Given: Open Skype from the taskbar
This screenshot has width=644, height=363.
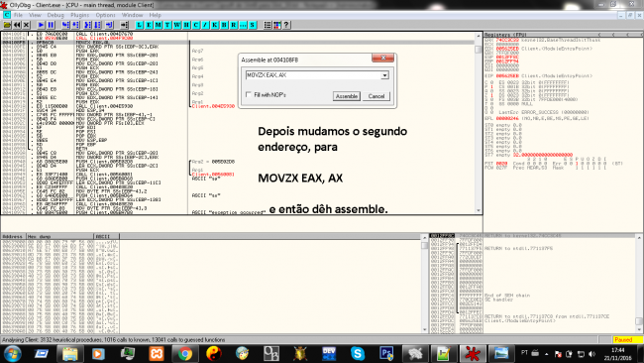Looking at the screenshot, I should pos(358,353).
